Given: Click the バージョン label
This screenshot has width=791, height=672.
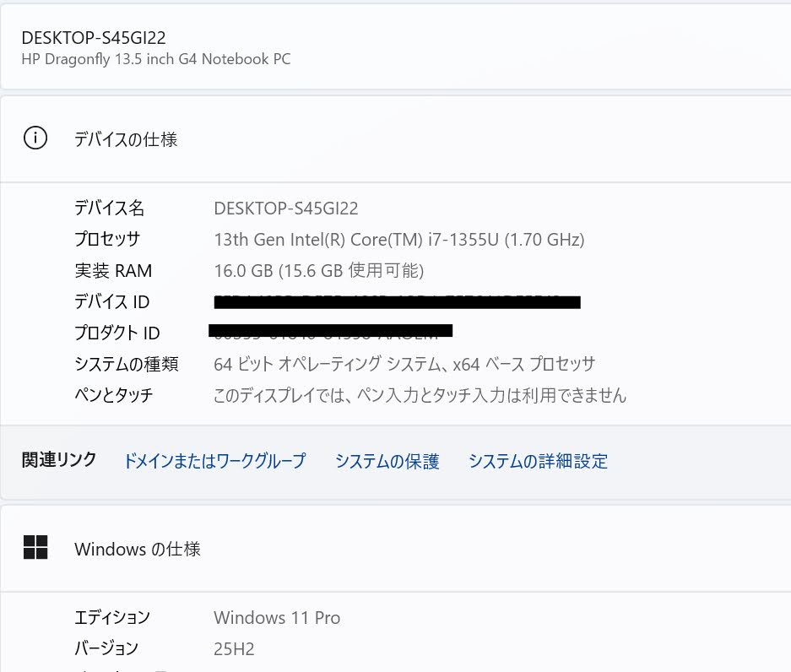Looking at the screenshot, I should click(x=106, y=648).
